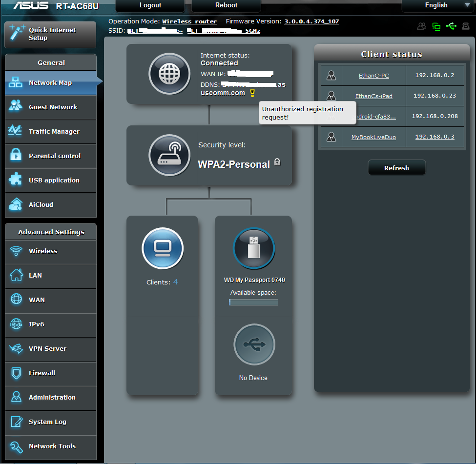The width and height of the screenshot is (476, 464).
Task: Click the DDNS warning lightbulb icon
Action: coord(252,93)
